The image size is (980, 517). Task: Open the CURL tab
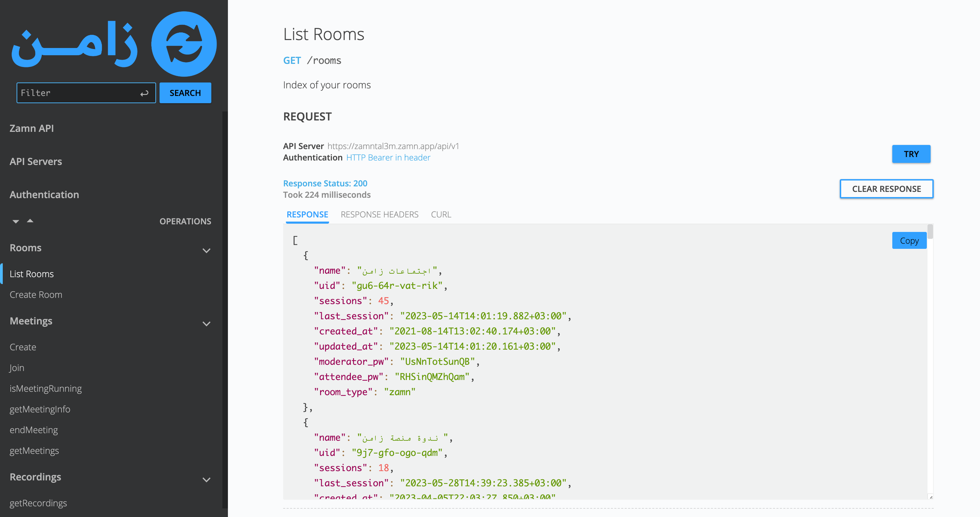[441, 214]
